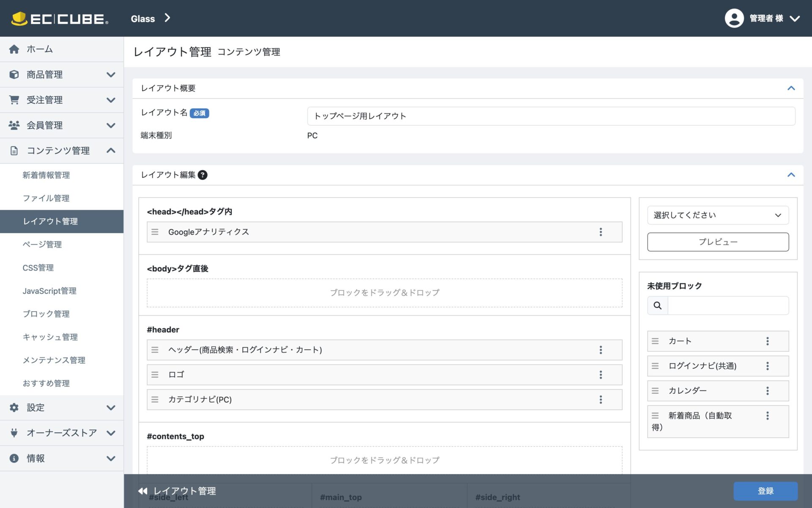Open ファイル管理 in sidebar
Screen dimensions: 812x508
pyautogui.click(x=46, y=198)
